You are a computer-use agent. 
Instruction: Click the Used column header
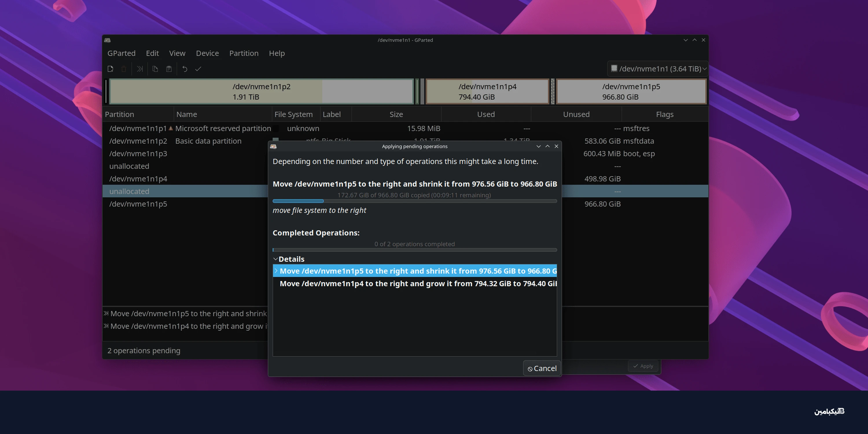[486, 114]
